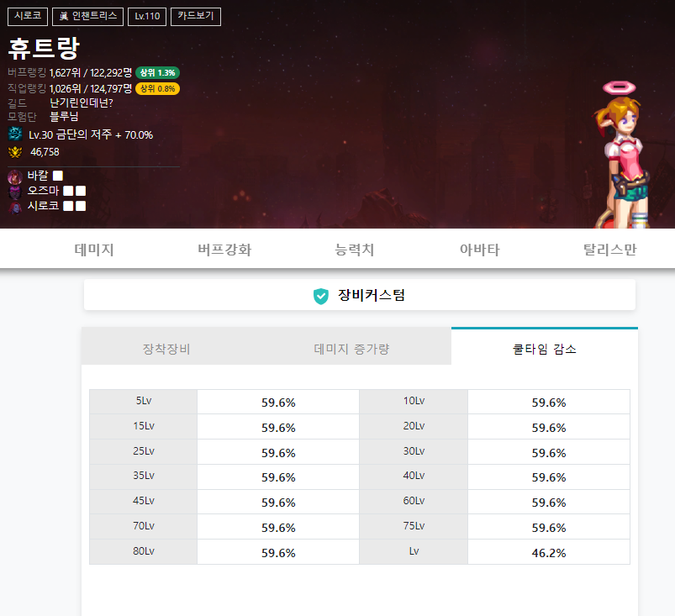The image size is (675, 616).
Task: Open the 능력치 navigation tab
Action: point(354,250)
